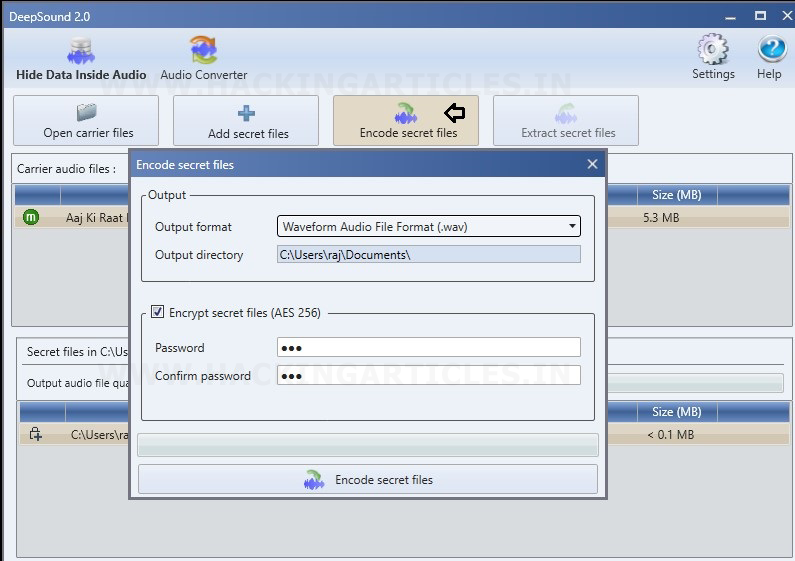Click carrier list Size (MB) column header

(677, 195)
